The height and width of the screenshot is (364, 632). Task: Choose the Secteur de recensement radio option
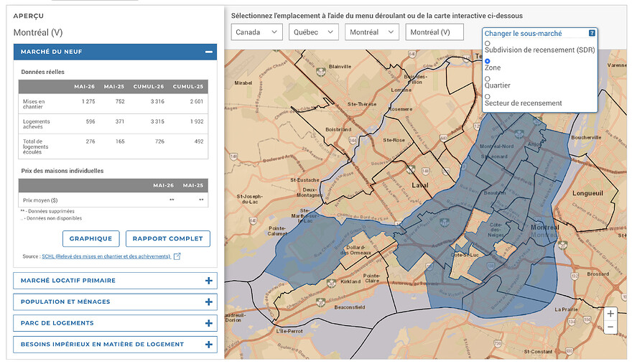click(488, 97)
